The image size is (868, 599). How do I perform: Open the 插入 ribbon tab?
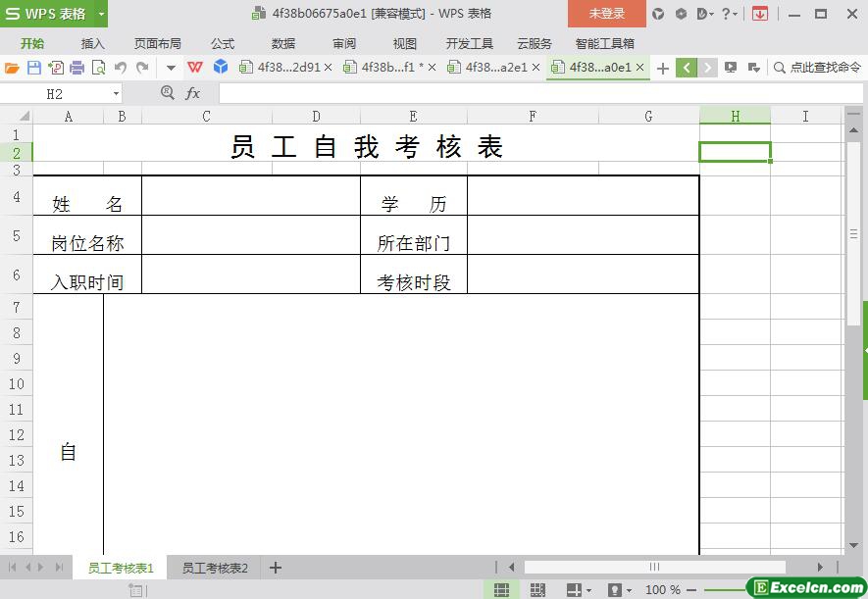93,44
